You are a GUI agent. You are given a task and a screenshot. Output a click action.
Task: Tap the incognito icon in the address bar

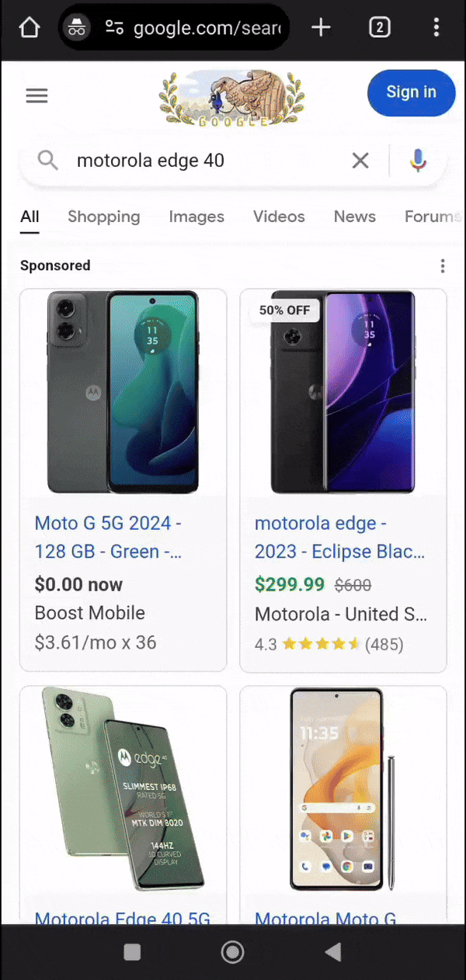pos(77,27)
